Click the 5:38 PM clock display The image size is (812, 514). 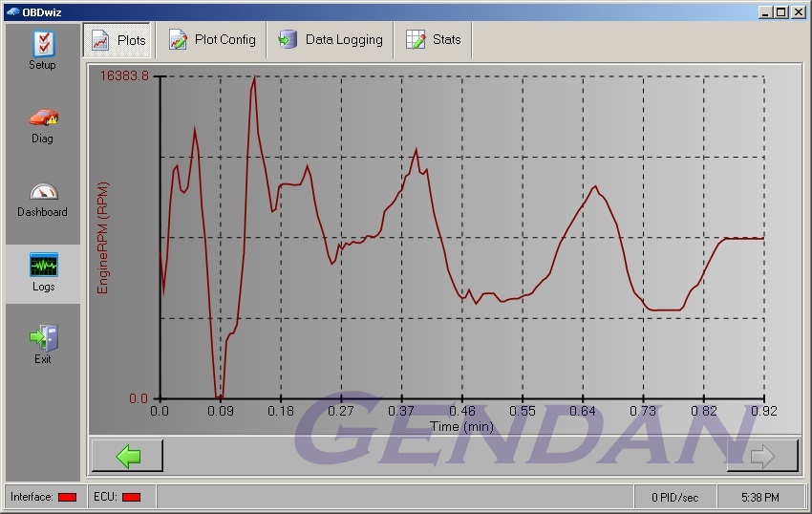tap(760, 497)
